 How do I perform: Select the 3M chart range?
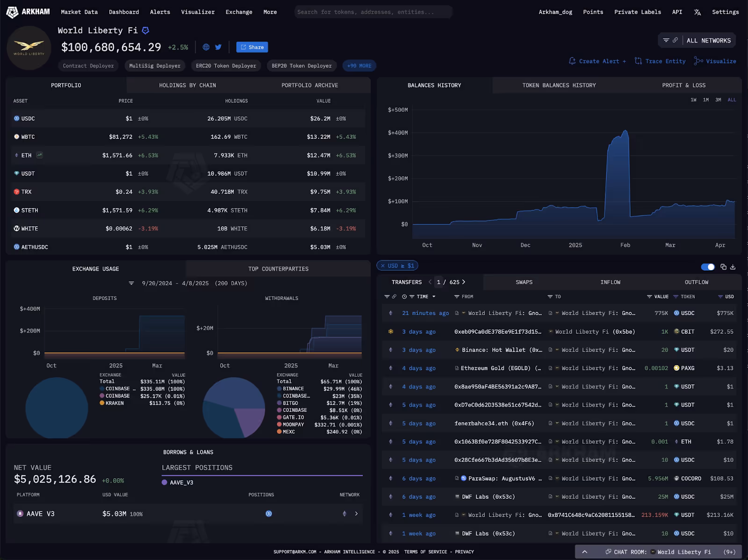tap(718, 100)
